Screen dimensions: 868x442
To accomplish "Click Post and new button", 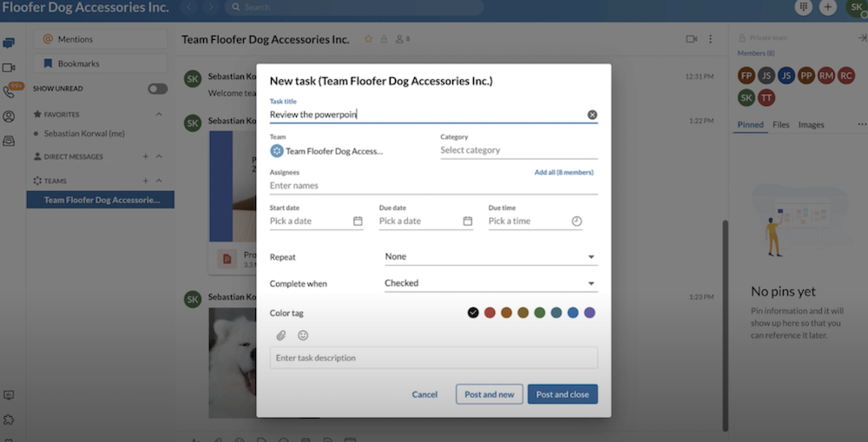I will (490, 394).
